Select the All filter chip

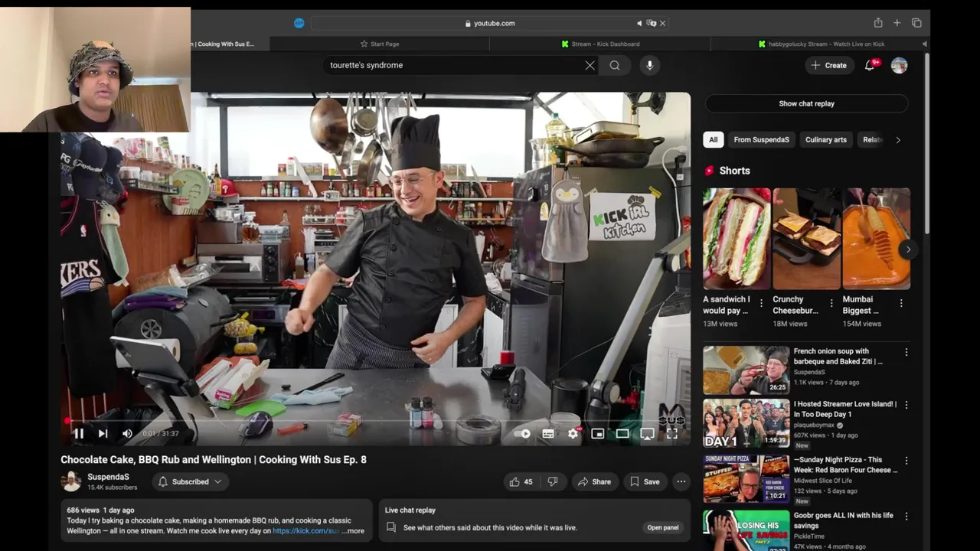[713, 139]
